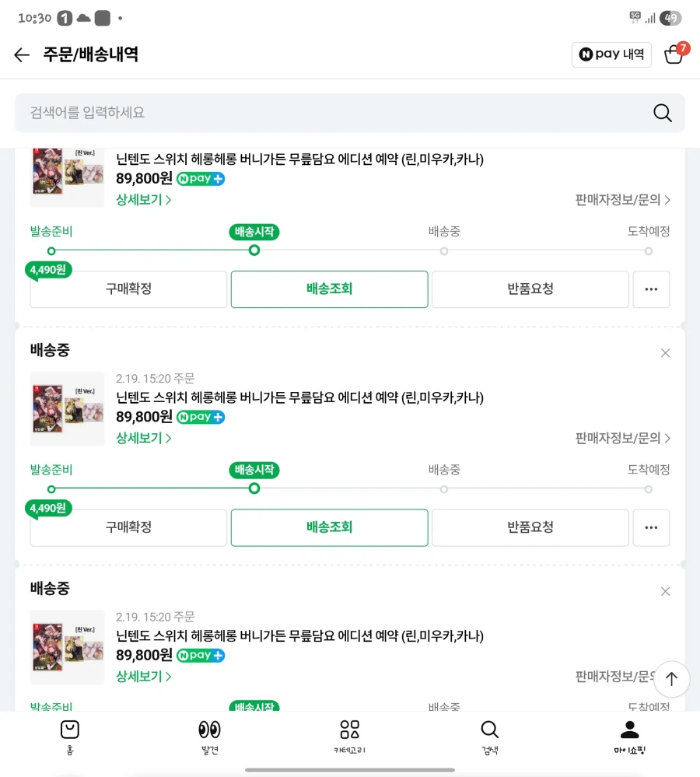The height and width of the screenshot is (777, 700).
Task: Tap the scroll-to-top arrow button
Action: (x=671, y=679)
